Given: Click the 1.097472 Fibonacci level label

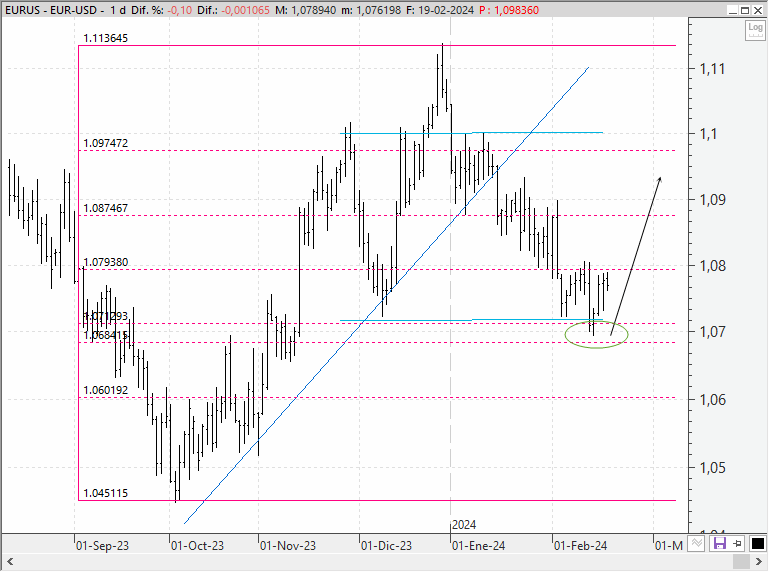Looking at the screenshot, I should tap(105, 143).
